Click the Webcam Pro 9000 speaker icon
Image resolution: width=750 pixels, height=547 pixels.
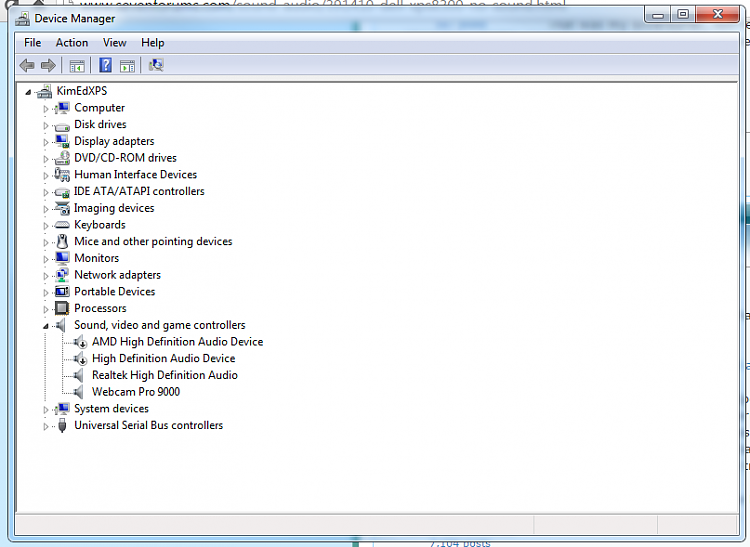click(x=78, y=392)
